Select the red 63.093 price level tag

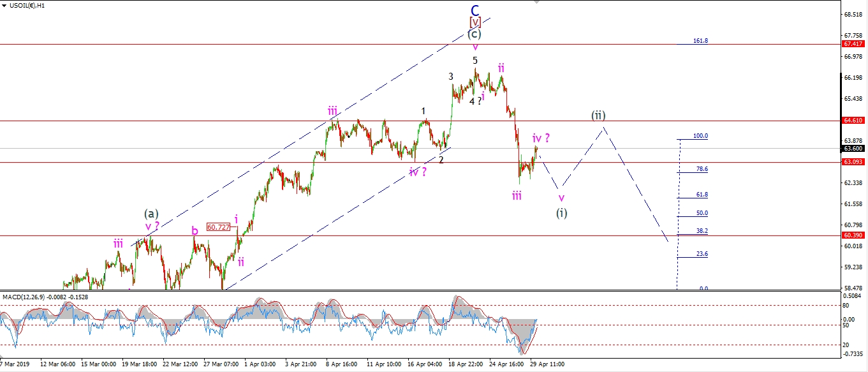(853, 162)
